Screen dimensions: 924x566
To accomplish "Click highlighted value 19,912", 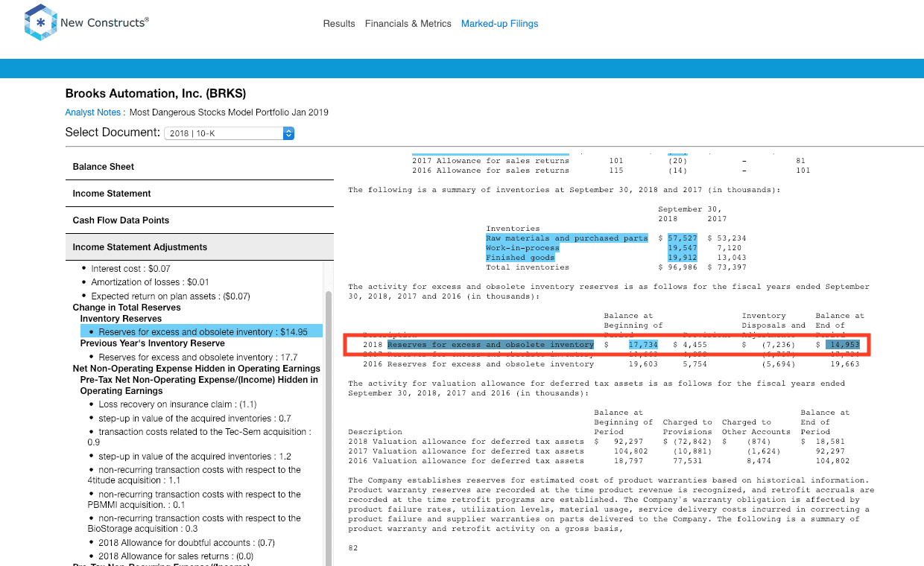I will tap(683, 258).
